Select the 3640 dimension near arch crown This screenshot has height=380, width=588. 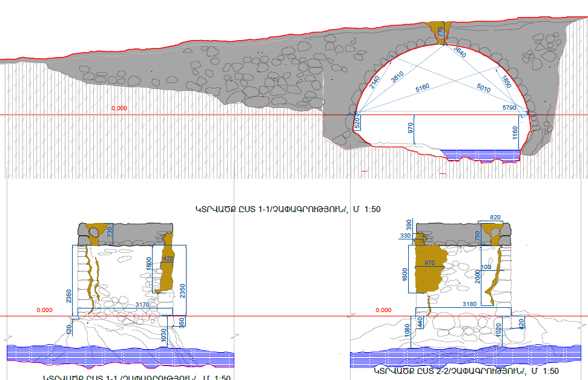tap(461, 52)
